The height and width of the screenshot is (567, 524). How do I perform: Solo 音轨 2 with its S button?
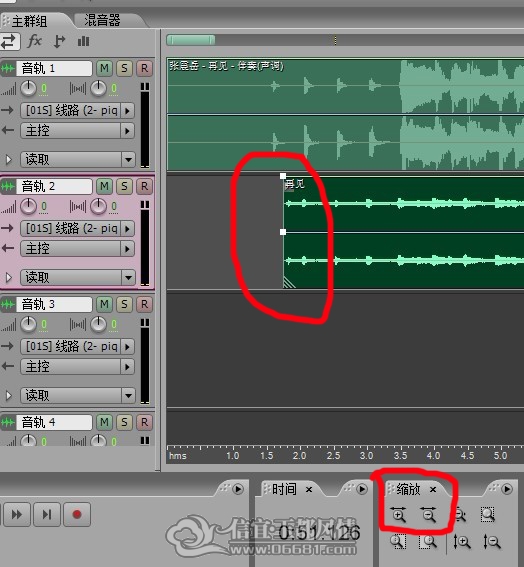point(124,186)
